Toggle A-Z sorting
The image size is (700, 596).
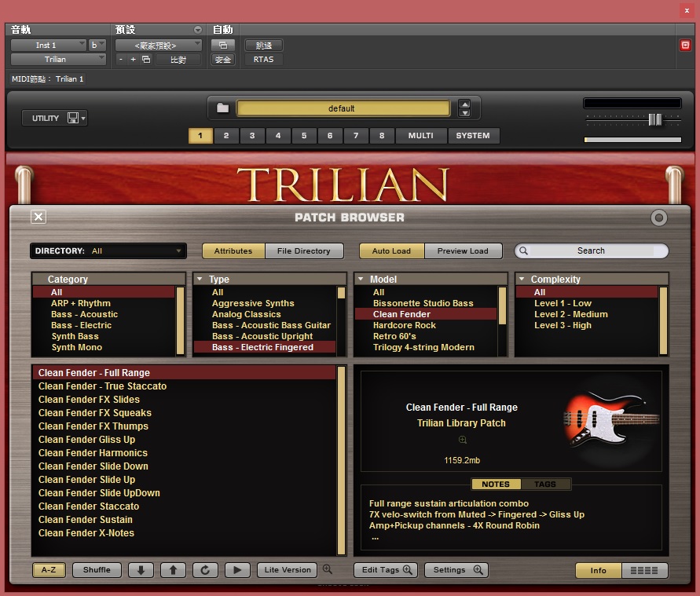[49, 569]
